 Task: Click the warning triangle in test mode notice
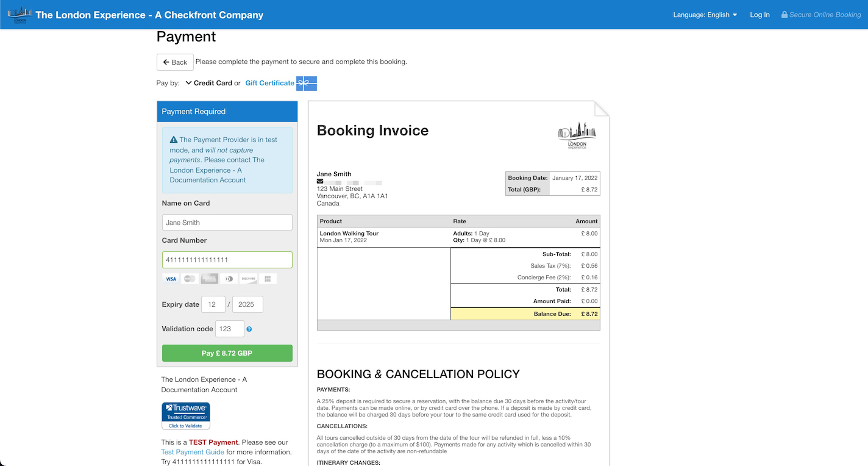click(174, 140)
